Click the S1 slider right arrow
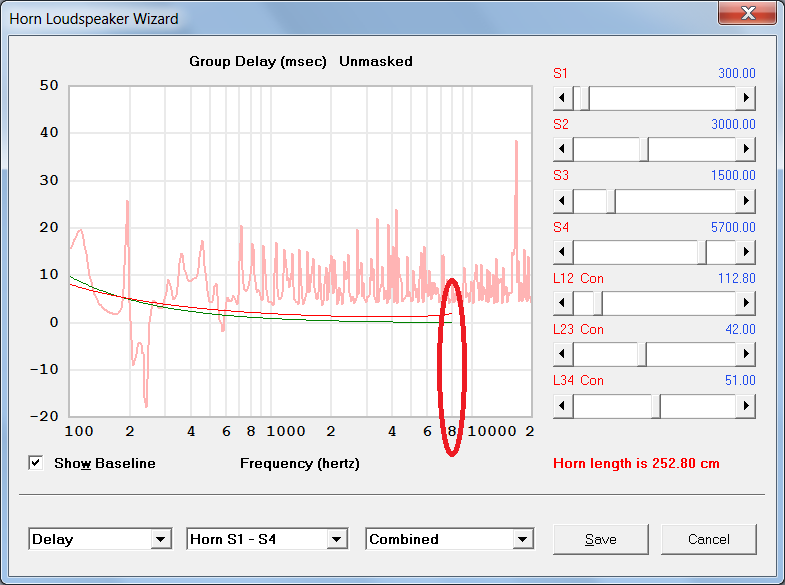 tap(745, 98)
